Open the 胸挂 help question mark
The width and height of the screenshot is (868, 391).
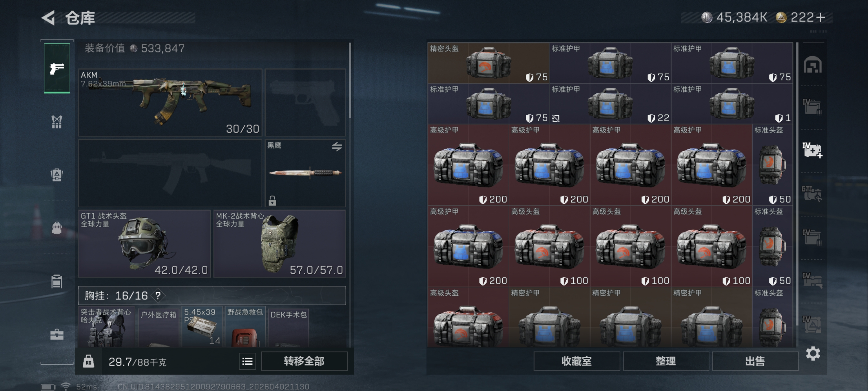157,295
